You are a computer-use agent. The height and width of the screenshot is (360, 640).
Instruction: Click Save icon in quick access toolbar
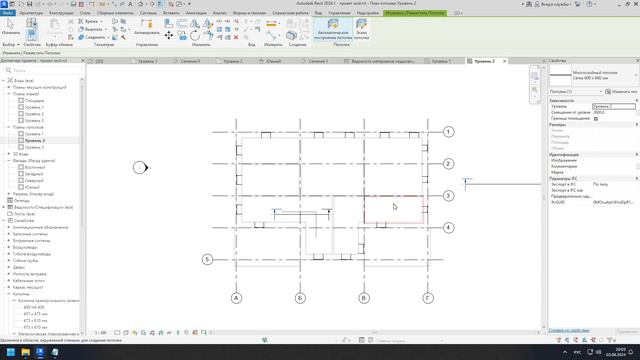(29, 4)
